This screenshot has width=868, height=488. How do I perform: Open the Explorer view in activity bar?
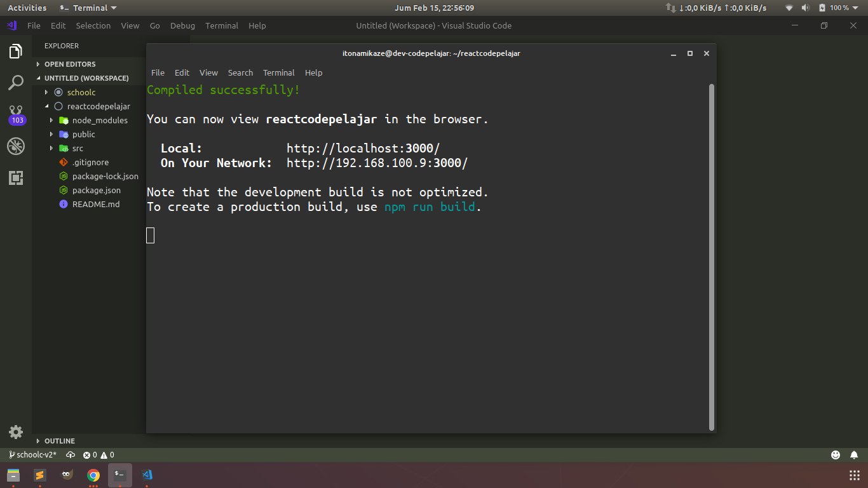(16, 51)
